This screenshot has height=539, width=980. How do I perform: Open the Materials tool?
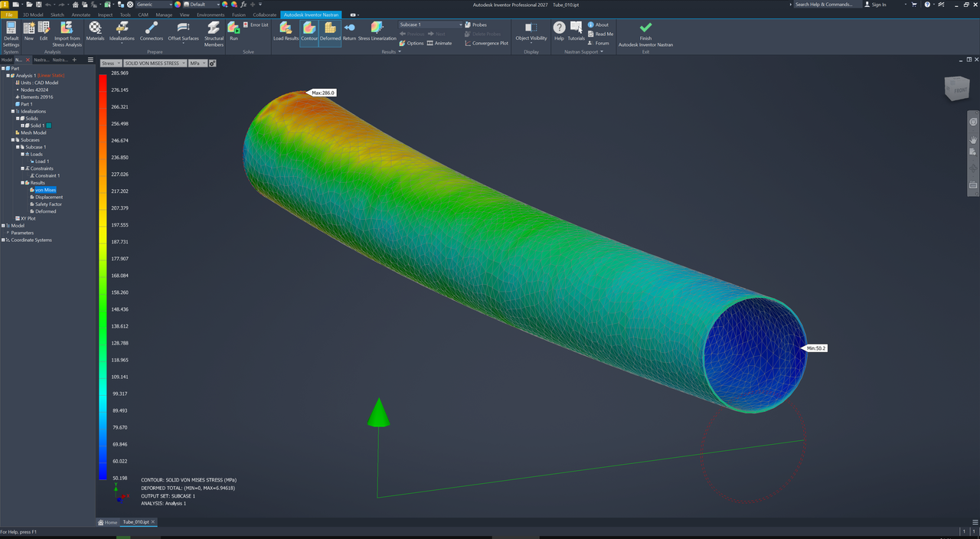(x=95, y=31)
